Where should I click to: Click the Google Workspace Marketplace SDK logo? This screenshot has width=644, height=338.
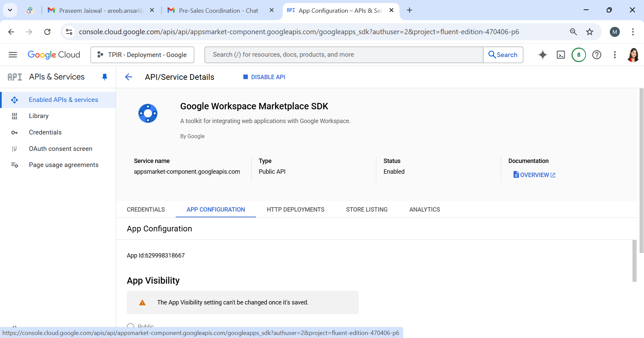(148, 113)
